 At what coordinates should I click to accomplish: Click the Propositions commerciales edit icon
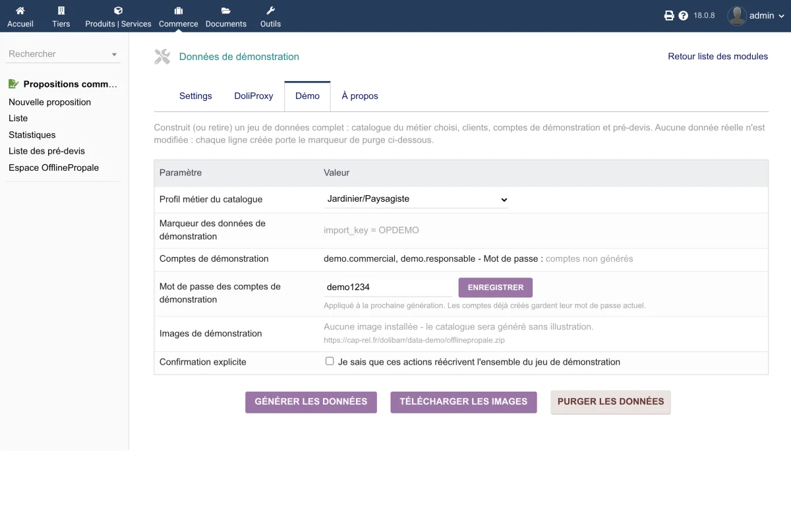tap(14, 84)
